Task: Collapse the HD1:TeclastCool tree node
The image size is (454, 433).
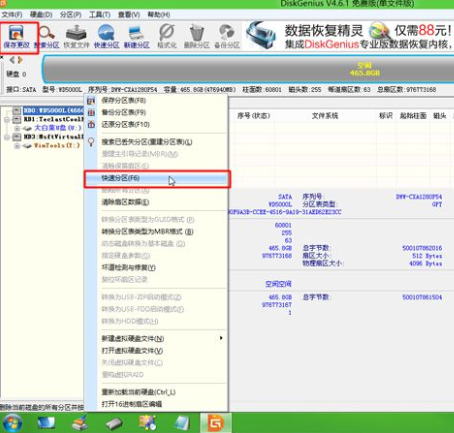Action: [x=7, y=119]
